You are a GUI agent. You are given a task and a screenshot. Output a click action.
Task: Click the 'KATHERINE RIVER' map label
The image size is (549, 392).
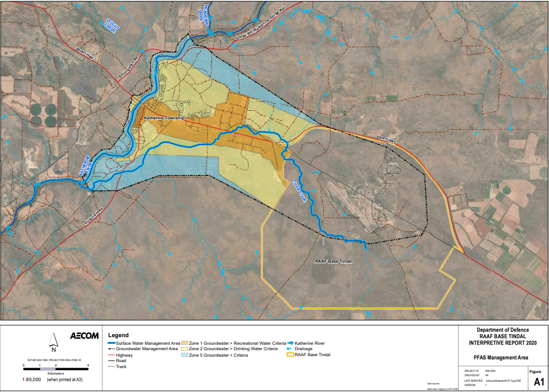[x=85, y=166]
